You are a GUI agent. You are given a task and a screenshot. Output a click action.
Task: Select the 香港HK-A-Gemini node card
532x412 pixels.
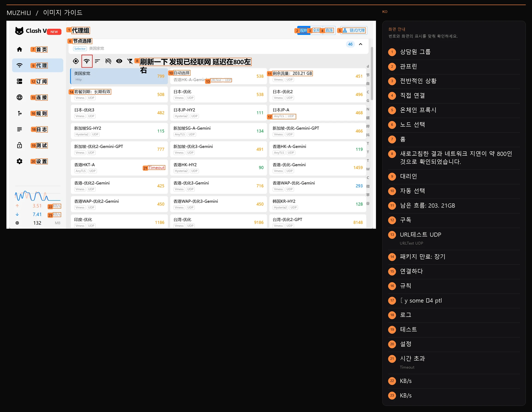coord(317,149)
